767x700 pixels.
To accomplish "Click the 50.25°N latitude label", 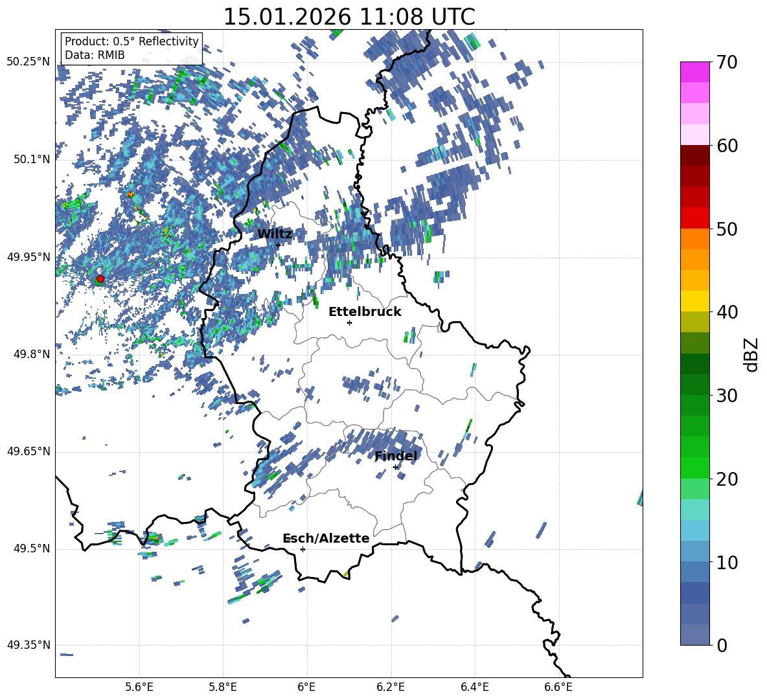I will pyautogui.click(x=29, y=62).
